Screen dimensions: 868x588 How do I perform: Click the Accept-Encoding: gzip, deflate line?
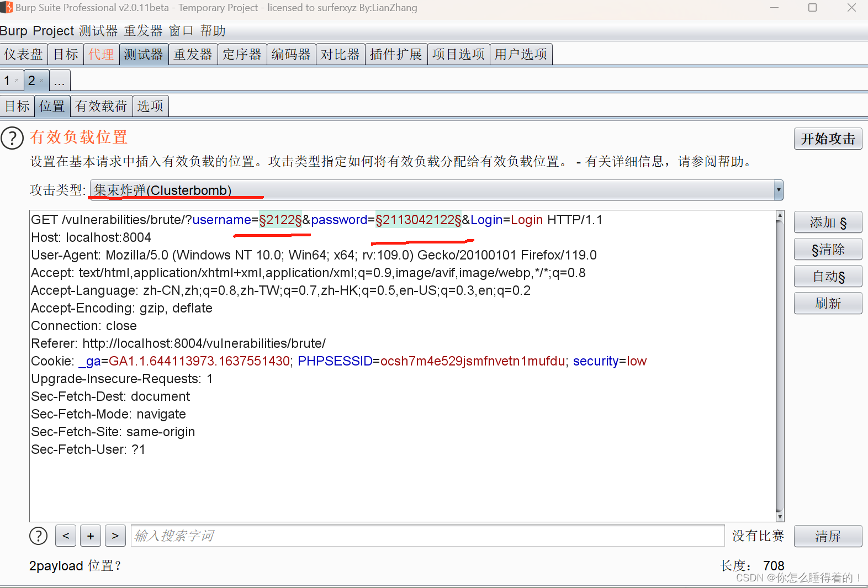121,308
